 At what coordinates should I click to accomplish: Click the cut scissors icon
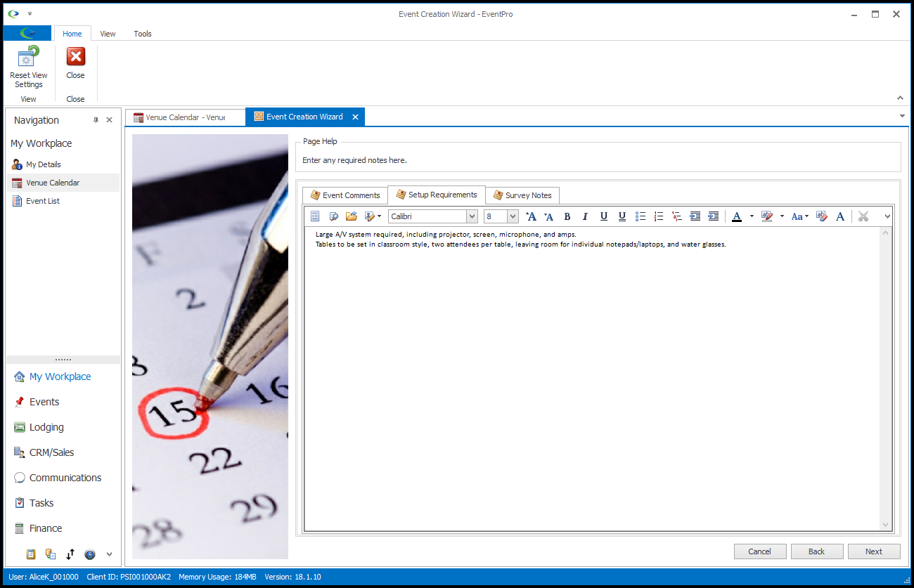pyautogui.click(x=863, y=216)
